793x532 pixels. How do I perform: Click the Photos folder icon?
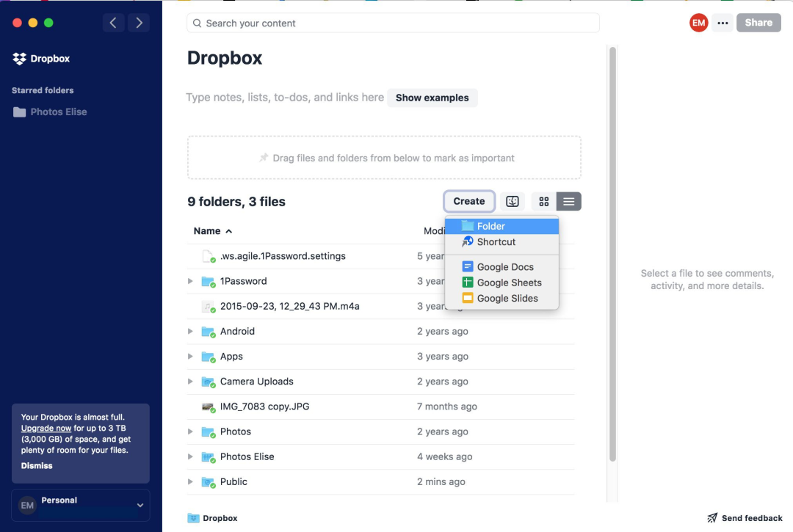pyautogui.click(x=208, y=431)
